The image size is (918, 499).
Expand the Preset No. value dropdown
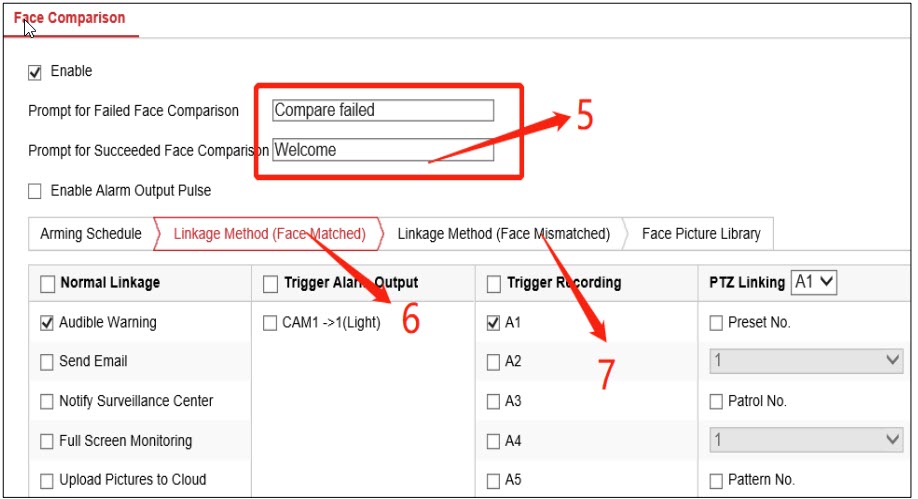click(806, 361)
